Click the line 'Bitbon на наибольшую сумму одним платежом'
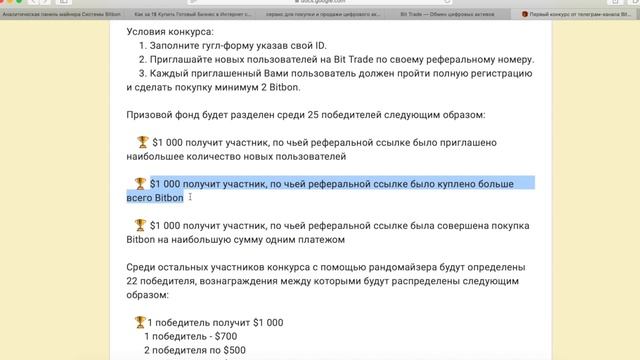This screenshot has width=640, height=360. (x=236, y=240)
